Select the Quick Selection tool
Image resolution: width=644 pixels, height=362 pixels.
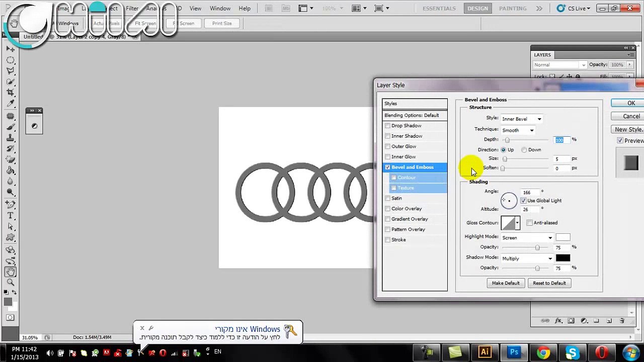(10, 81)
